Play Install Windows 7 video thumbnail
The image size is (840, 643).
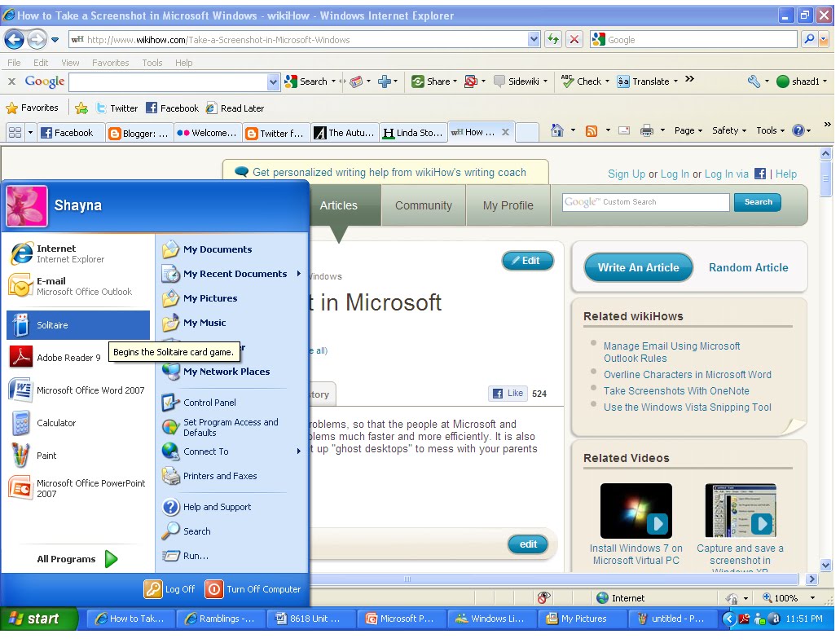point(635,511)
